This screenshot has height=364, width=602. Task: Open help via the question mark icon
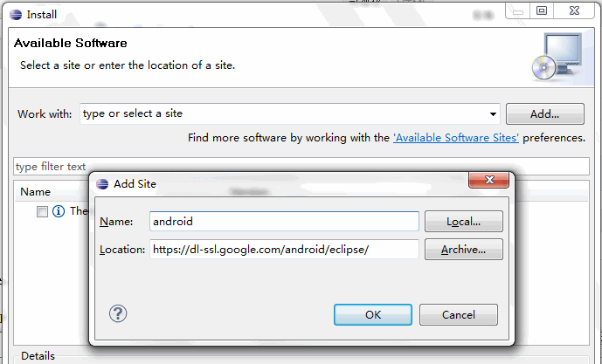click(x=118, y=314)
